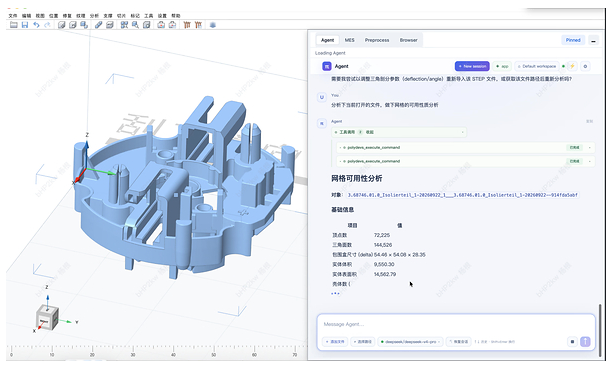This screenshot has width=609, height=365.
Task: Click the orientation view cube
Action: tap(47, 318)
